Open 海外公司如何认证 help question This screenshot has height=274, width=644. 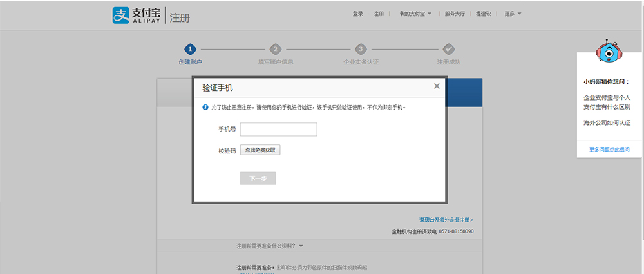pos(607,122)
